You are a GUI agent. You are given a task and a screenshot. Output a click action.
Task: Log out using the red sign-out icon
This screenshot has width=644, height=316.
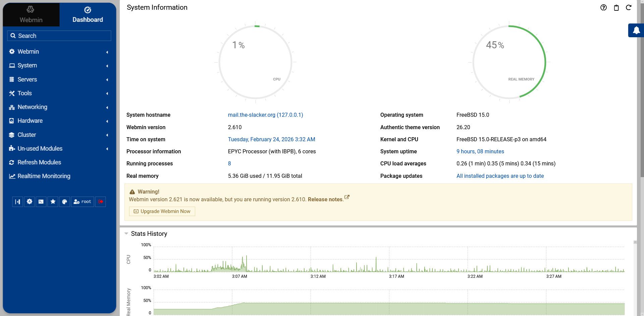click(100, 202)
